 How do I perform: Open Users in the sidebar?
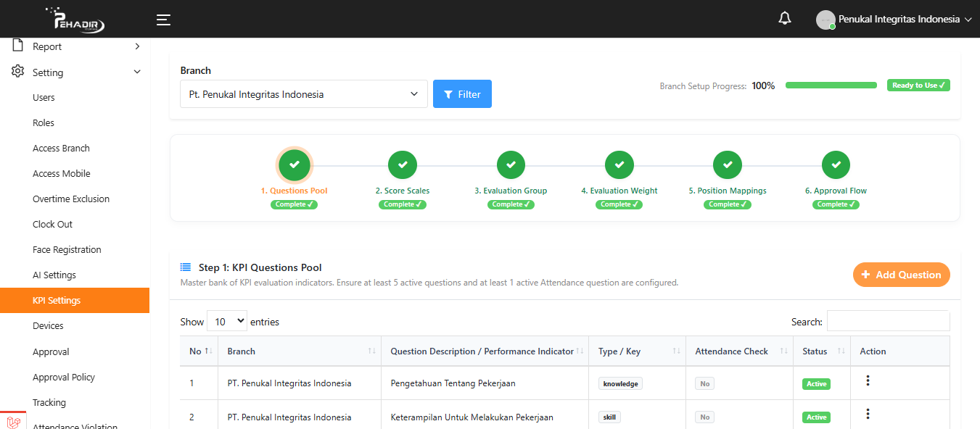pyautogui.click(x=44, y=97)
